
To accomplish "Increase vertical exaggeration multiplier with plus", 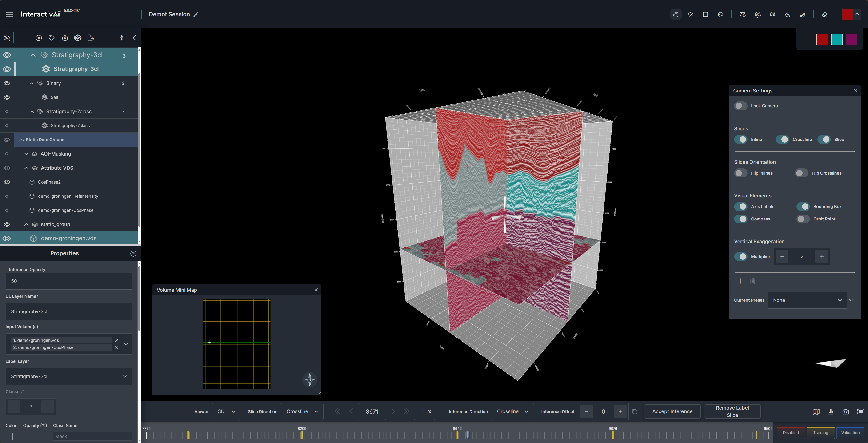I will 822,256.
